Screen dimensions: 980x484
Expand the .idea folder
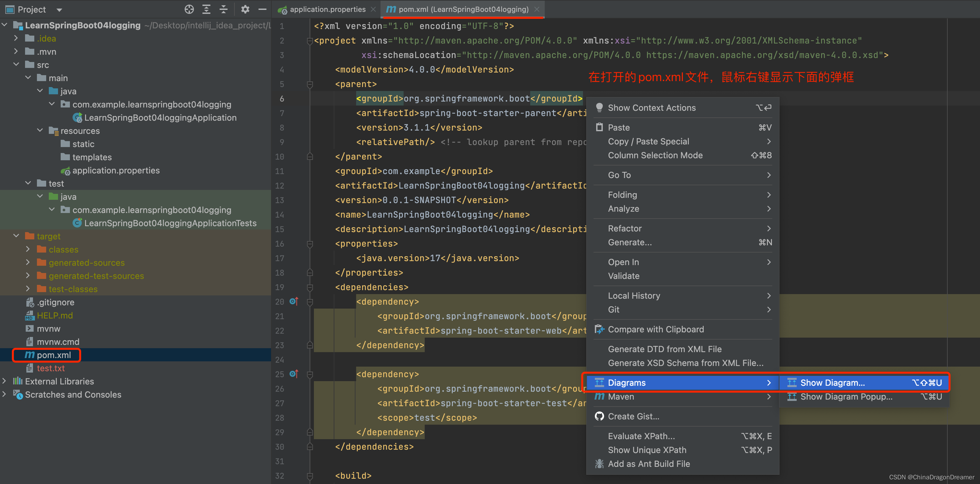16,38
